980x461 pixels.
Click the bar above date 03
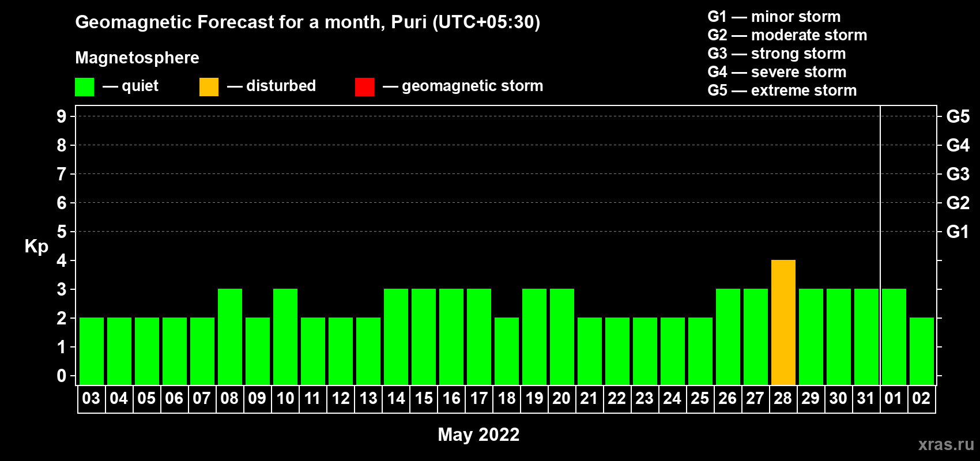pos(92,351)
